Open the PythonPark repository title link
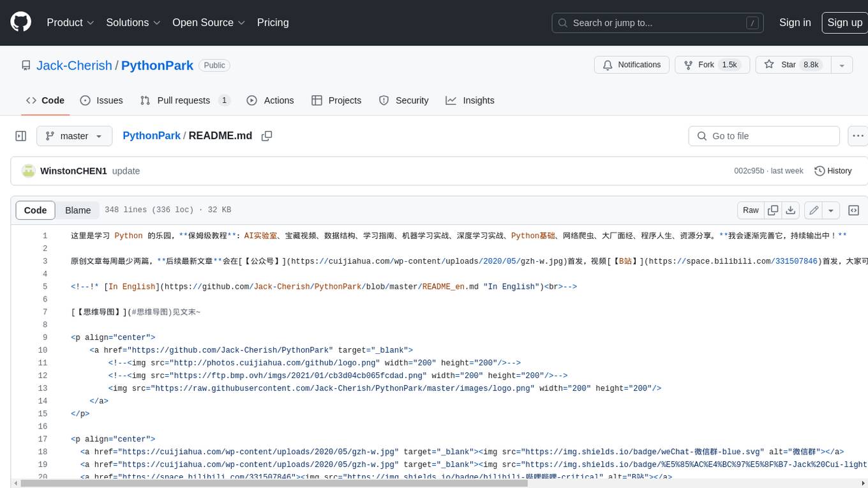868x488 pixels. 157,65
